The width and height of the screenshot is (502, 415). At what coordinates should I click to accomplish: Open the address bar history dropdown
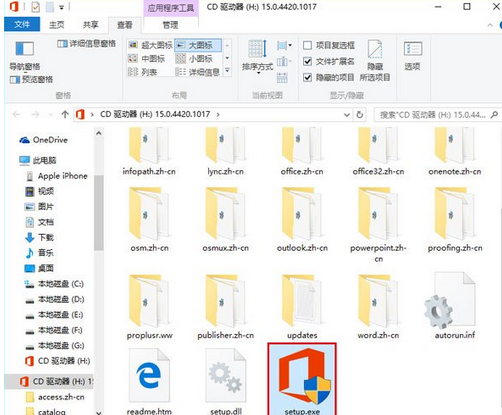(x=347, y=115)
